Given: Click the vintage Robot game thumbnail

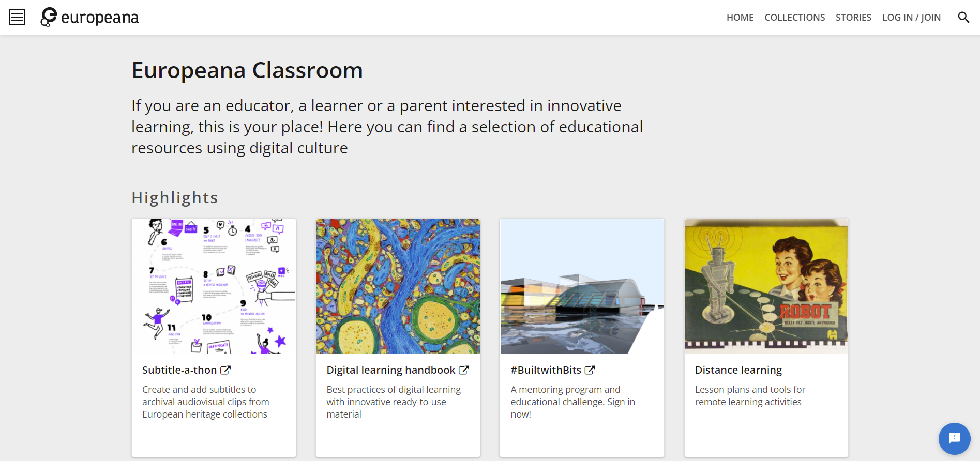Looking at the screenshot, I should coord(766,286).
